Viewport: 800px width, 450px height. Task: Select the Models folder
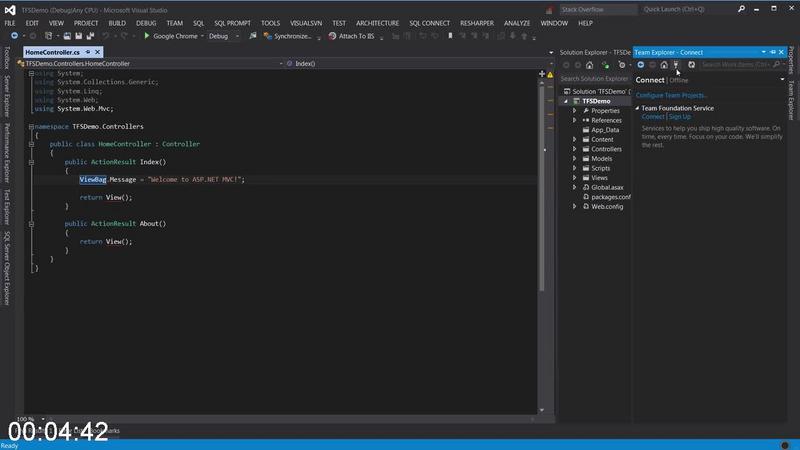(602, 159)
